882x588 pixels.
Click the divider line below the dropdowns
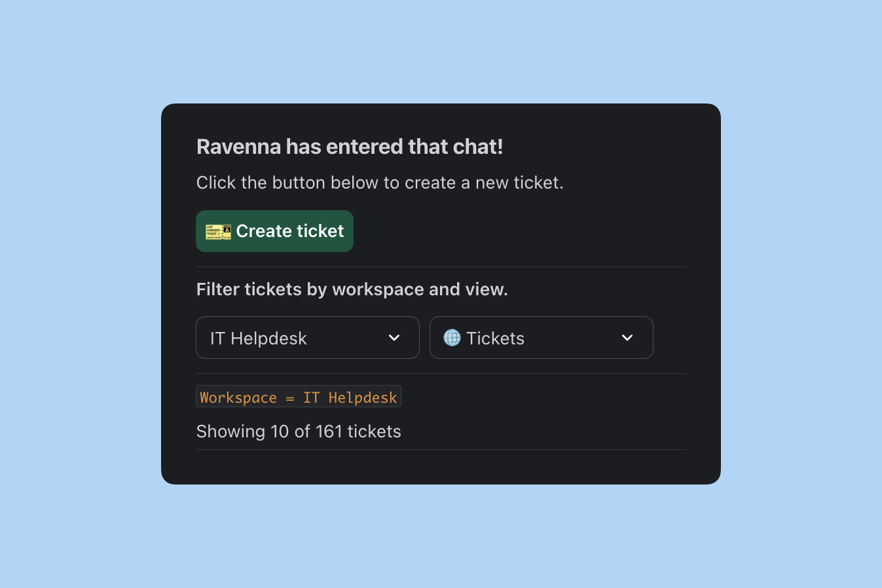tap(441, 374)
